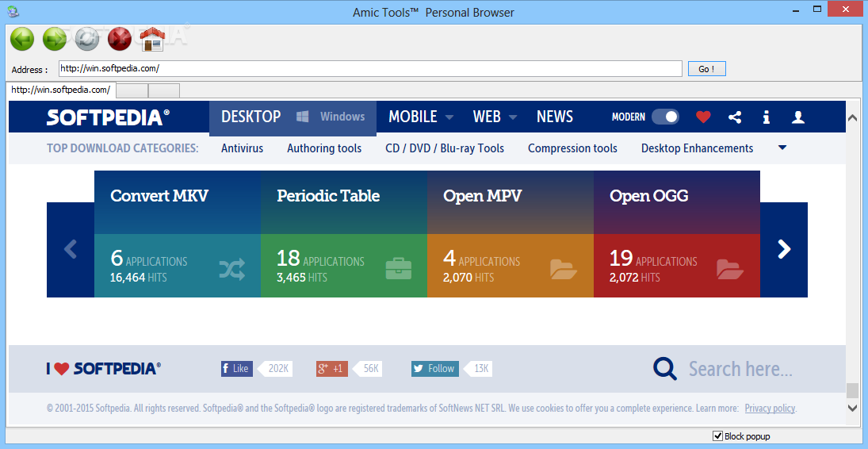The width and height of the screenshot is (868, 449).
Task: Click the I love Softpedia footer logo
Action: (104, 369)
